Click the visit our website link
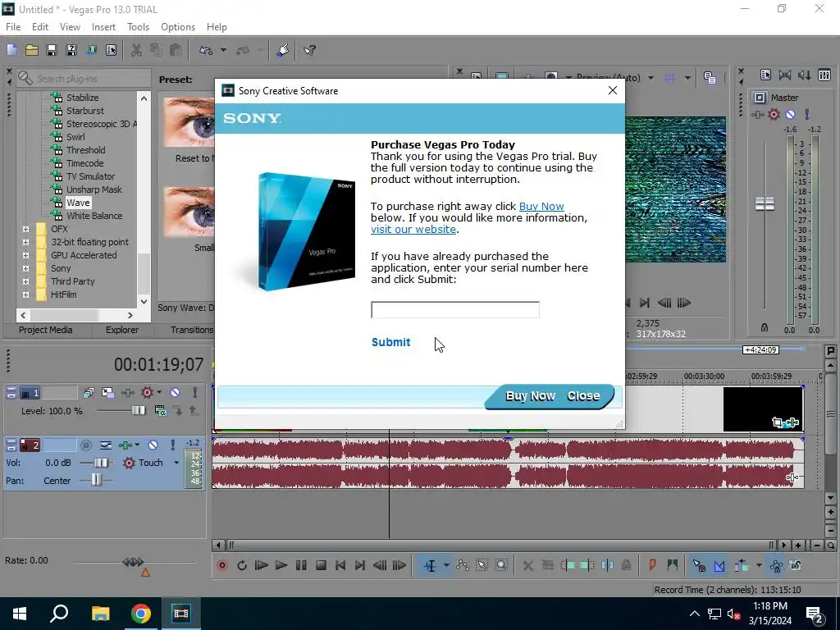Image resolution: width=840 pixels, height=630 pixels. point(413,230)
